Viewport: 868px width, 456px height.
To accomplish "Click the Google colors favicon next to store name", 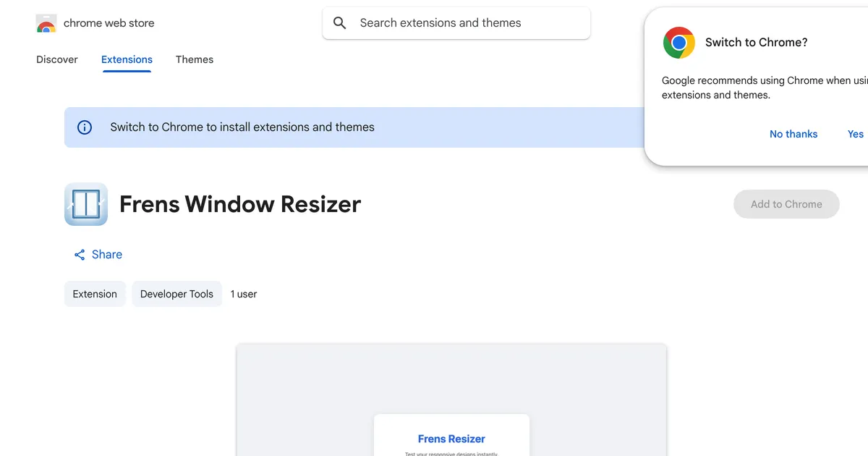I will (x=46, y=22).
